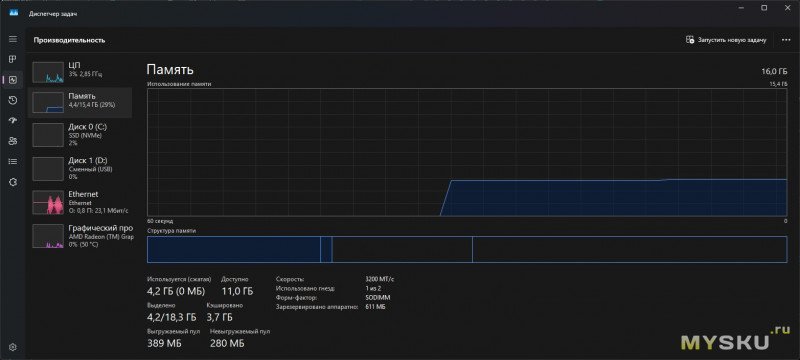Minimize the Task Manager window
Viewport: 800px width, 360px height.
point(741,8)
